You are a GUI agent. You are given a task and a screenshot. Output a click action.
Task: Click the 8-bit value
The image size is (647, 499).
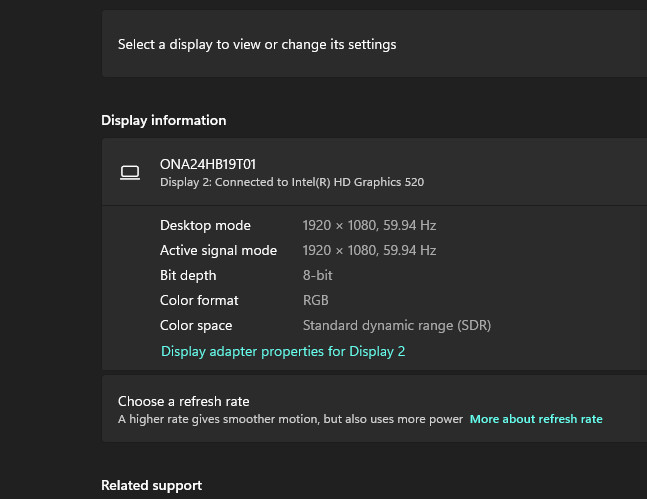[317, 275]
